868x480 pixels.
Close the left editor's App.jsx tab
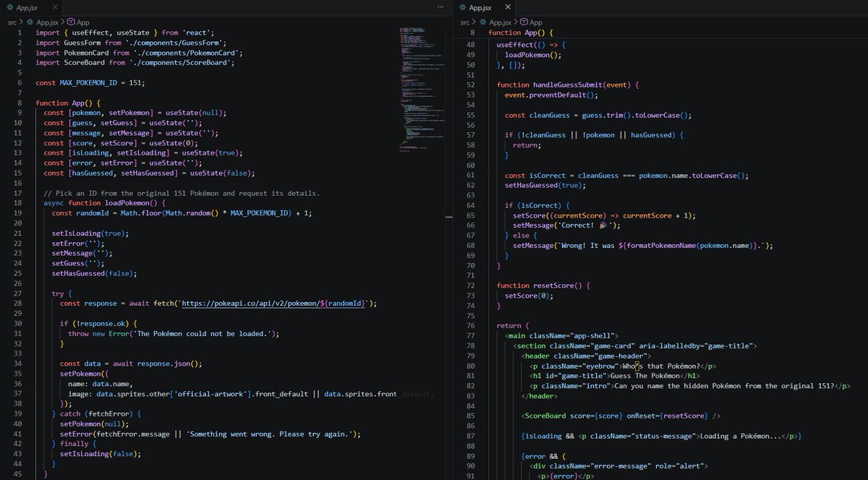tap(55, 7)
